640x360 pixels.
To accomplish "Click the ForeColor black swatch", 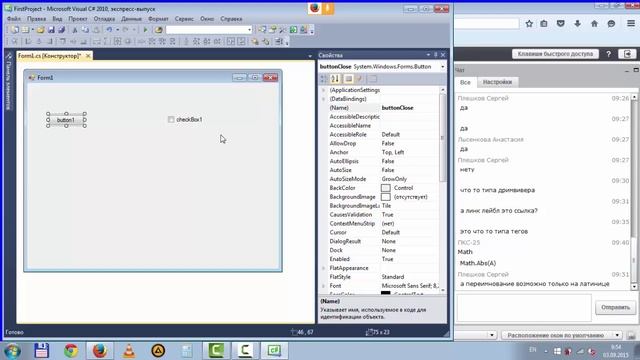I will point(385,293).
